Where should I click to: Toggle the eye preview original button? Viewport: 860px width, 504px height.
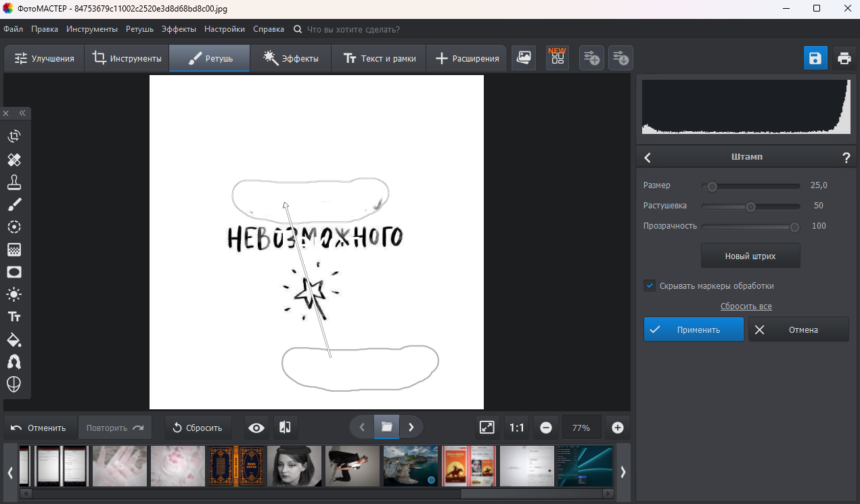tap(256, 428)
